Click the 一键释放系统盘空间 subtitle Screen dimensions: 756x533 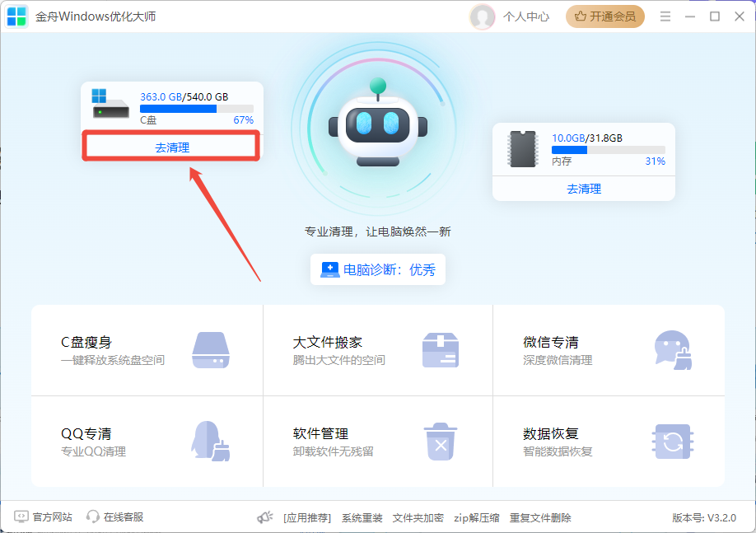(x=113, y=360)
